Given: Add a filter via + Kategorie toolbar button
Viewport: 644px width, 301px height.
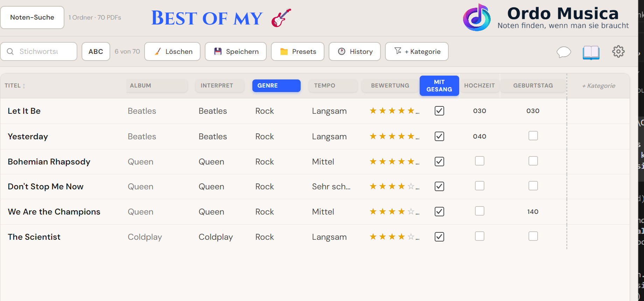Looking at the screenshot, I should 417,51.
